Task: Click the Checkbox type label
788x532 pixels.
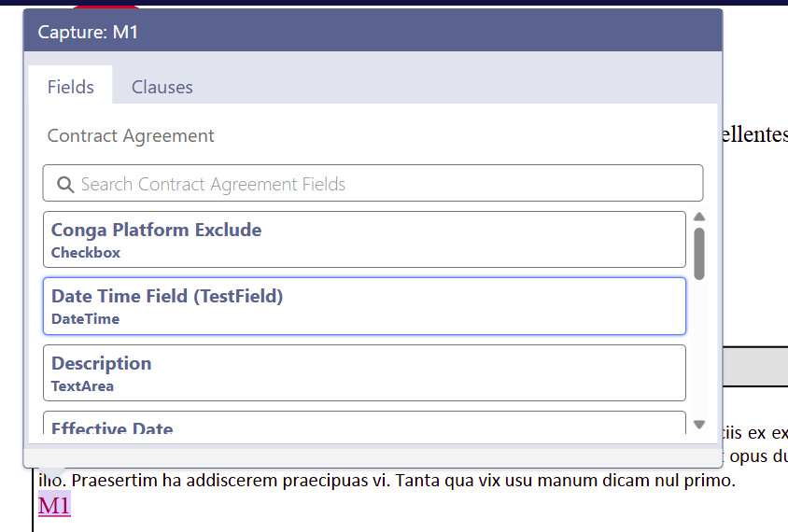Action: tap(86, 253)
